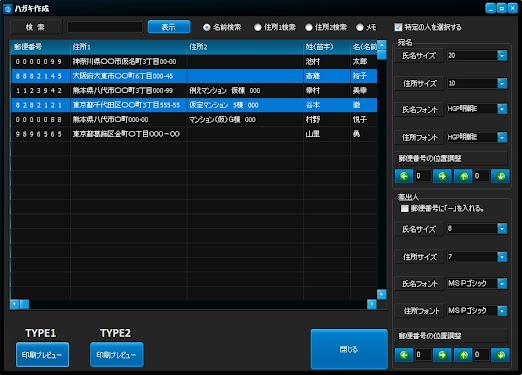522x375 pixels.
Task: Click the 住所2 column header
Action: click(245, 47)
